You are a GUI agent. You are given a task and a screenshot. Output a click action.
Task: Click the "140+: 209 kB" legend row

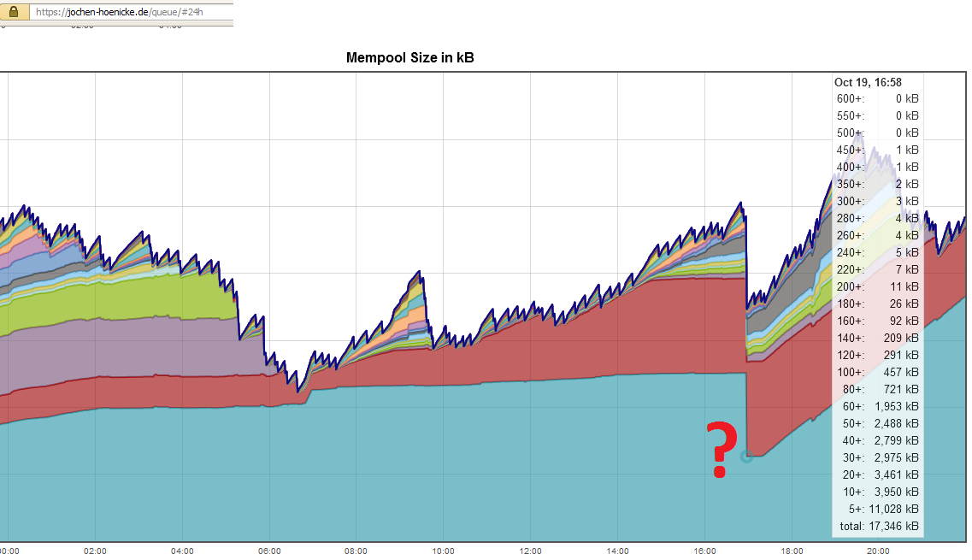click(x=877, y=339)
